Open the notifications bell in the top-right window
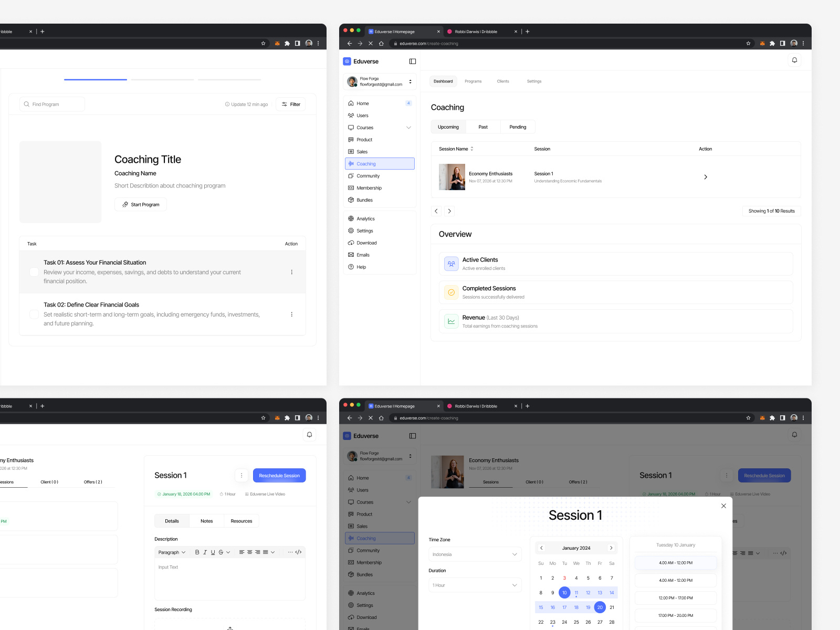Screen dimensions: 840x630 point(794,60)
